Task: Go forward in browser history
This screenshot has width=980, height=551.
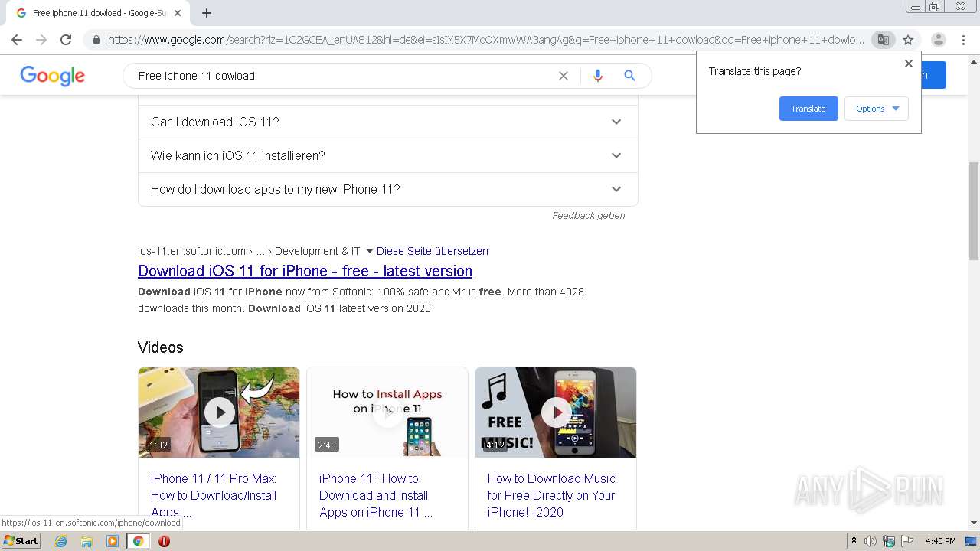Action: [41, 40]
